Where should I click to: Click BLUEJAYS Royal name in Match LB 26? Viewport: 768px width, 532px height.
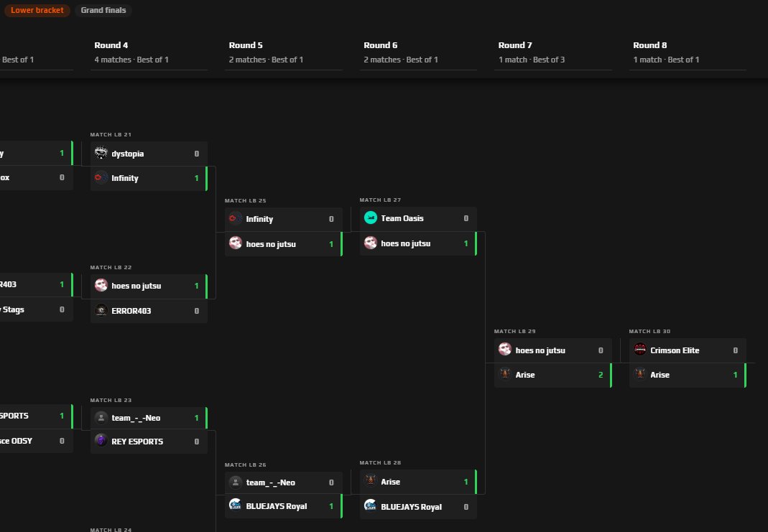tap(277, 507)
